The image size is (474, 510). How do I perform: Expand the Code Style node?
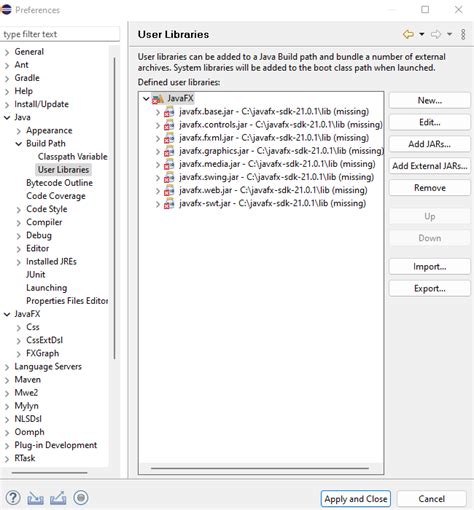(19, 210)
